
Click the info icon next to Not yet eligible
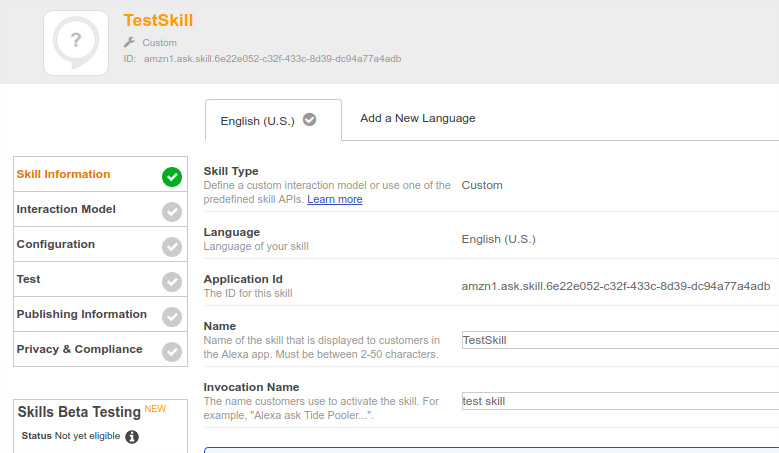tap(132, 437)
